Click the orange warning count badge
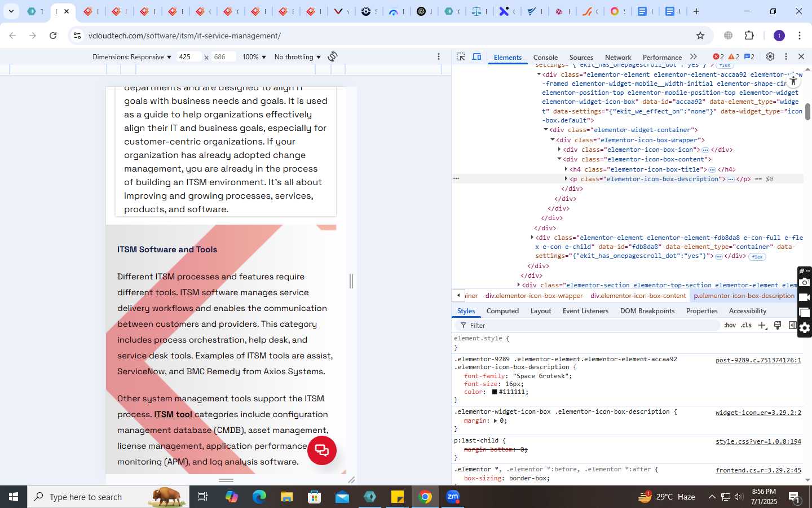 (x=734, y=56)
